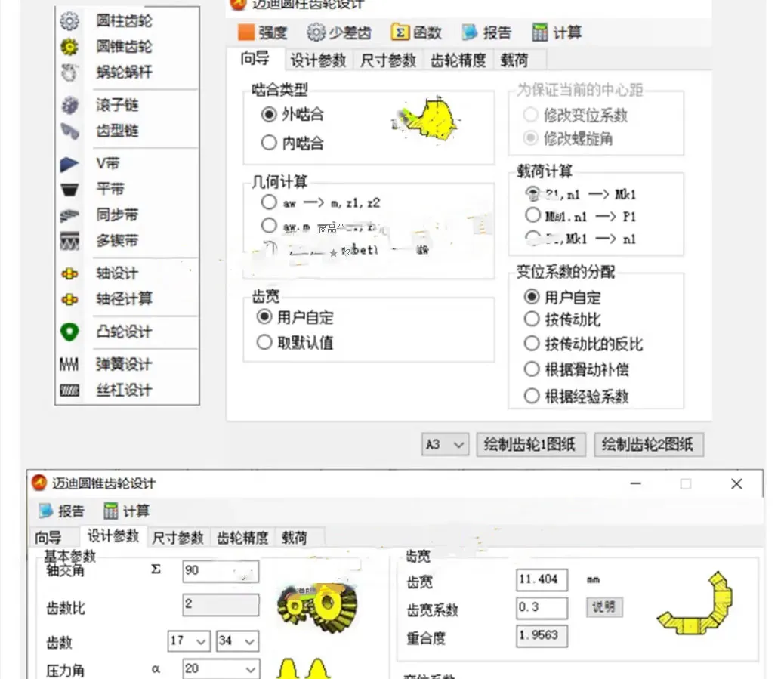Select 按传动比的反比 radio option
The image size is (784, 679).
(x=532, y=344)
